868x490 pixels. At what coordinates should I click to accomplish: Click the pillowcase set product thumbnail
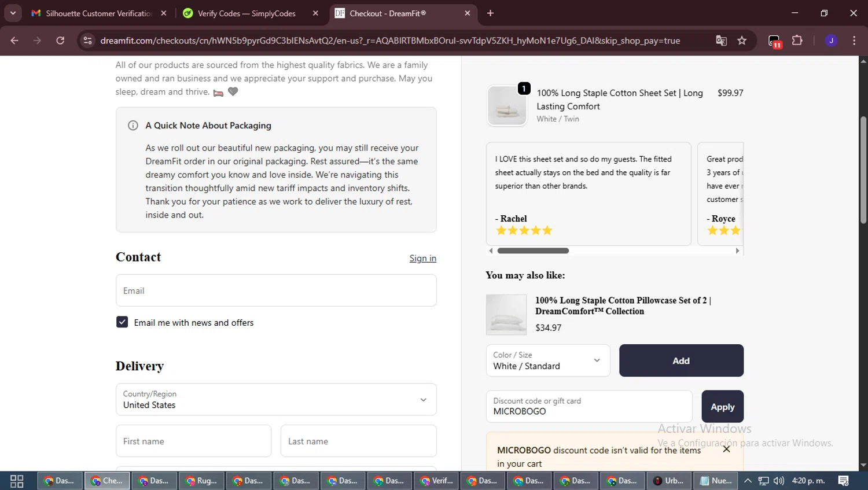(x=506, y=315)
